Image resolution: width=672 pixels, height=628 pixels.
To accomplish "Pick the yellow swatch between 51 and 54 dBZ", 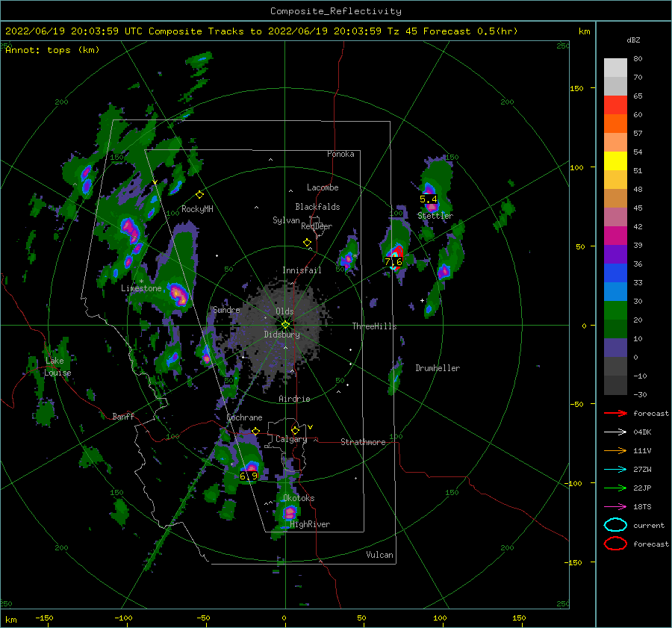I will click(x=615, y=161).
